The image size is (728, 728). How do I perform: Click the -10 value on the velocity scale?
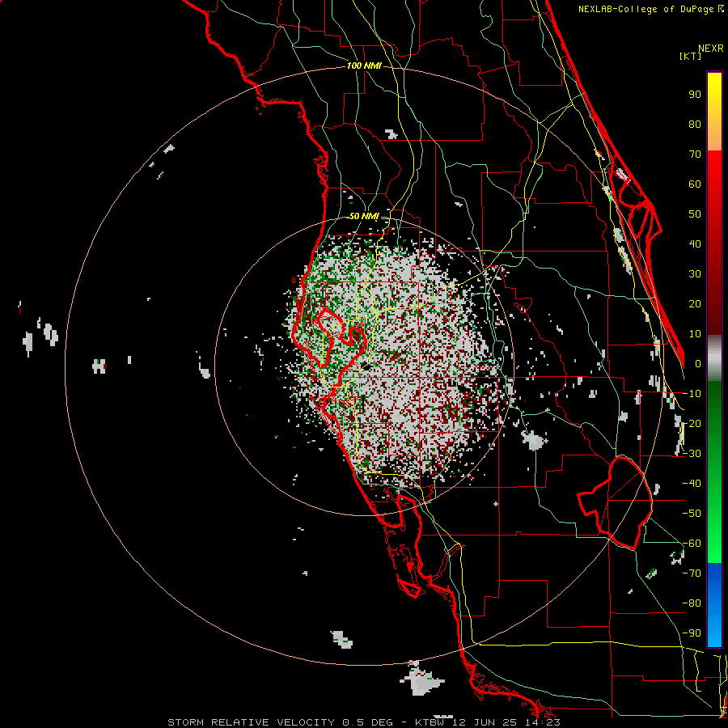coord(692,394)
